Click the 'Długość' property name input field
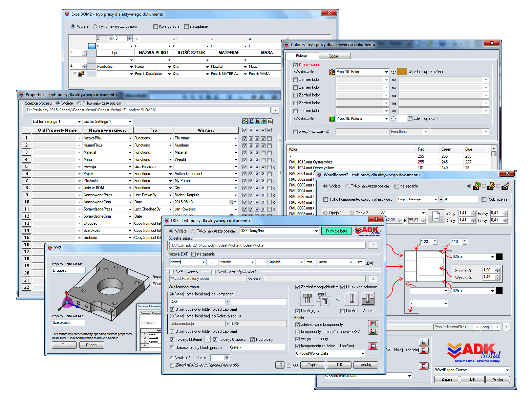Screen dimensions: 532x400 click(68, 270)
